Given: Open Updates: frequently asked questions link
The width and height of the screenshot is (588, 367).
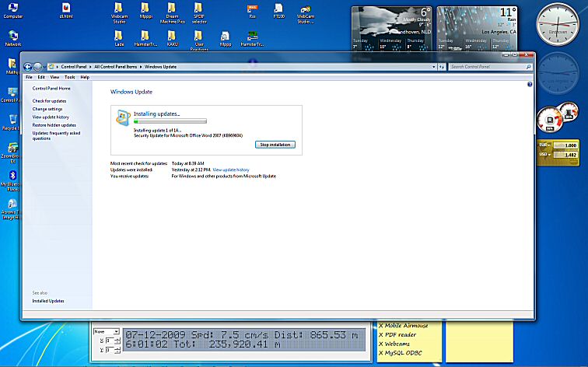Looking at the screenshot, I should pos(56,136).
